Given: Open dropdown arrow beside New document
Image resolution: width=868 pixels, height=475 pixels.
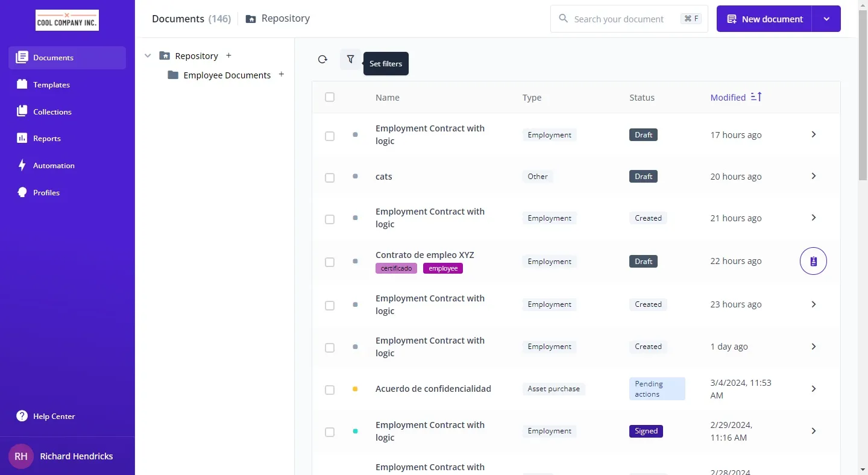Looking at the screenshot, I should [x=826, y=19].
